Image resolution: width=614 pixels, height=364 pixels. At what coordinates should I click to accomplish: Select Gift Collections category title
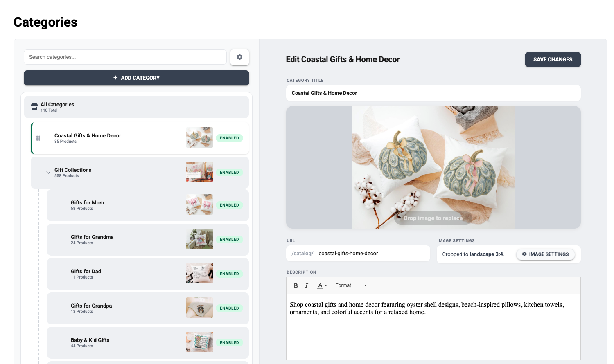[73, 170]
